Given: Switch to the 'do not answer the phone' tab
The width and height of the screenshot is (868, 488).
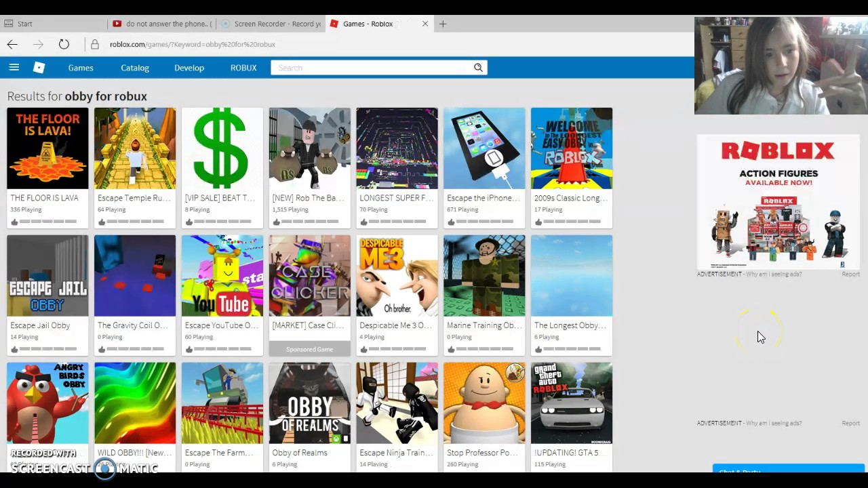Looking at the screenshot, I should coord(163,24).
